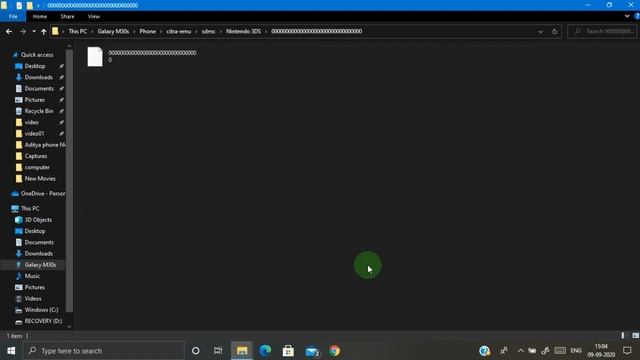Open touch keyboard tray icon

[560, 351]
